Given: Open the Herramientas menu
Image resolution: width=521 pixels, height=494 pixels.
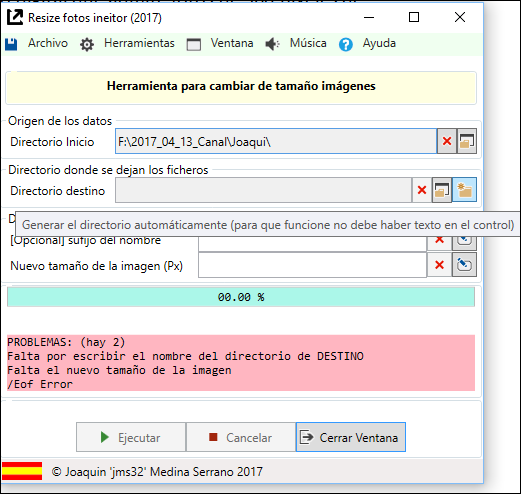Looking at the screenshot, I should (139, 43).
